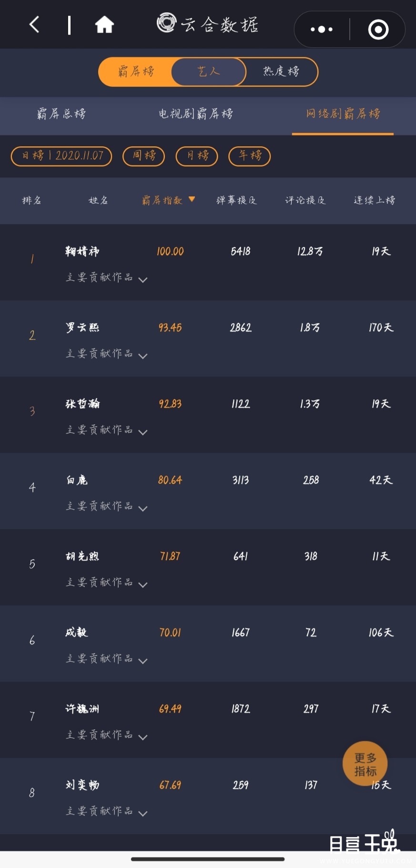Select the 霸屏榜 segment
The height and width of the screenshot is (868, 416).
click(x=136, y=72)
